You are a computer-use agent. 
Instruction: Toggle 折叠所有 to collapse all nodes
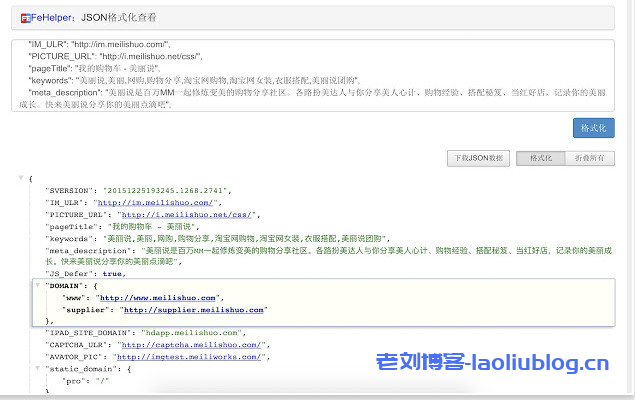click(x=589, y=158)
